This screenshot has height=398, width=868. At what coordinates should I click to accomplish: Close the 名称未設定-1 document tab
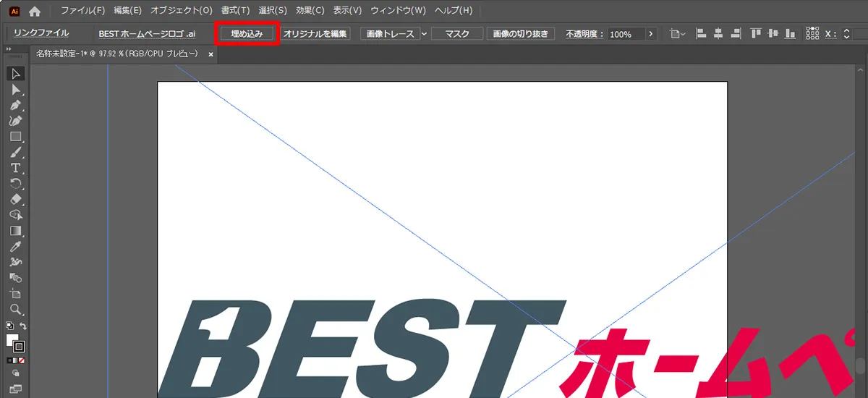(210, 54)
